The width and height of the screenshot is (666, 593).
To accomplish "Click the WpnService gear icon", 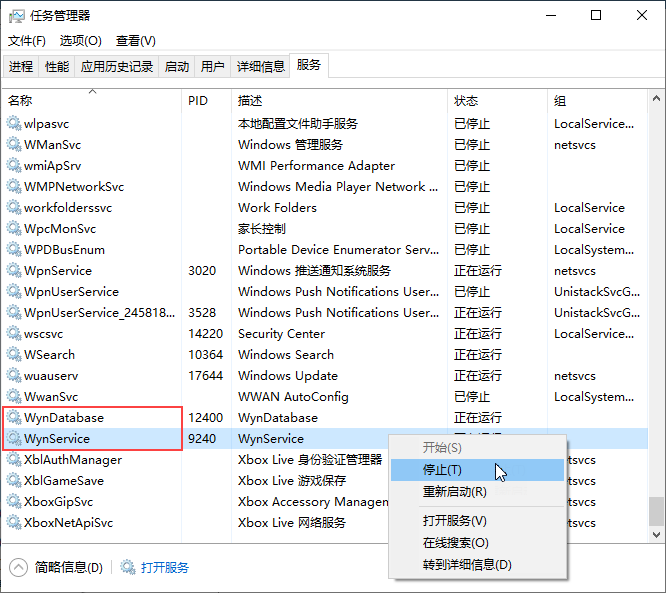I will pos(14,271).
